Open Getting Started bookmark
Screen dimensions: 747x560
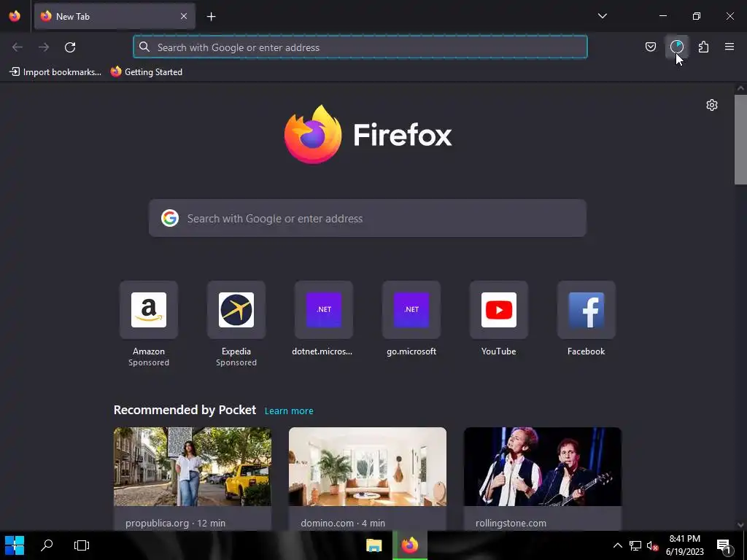pos(146,72)
